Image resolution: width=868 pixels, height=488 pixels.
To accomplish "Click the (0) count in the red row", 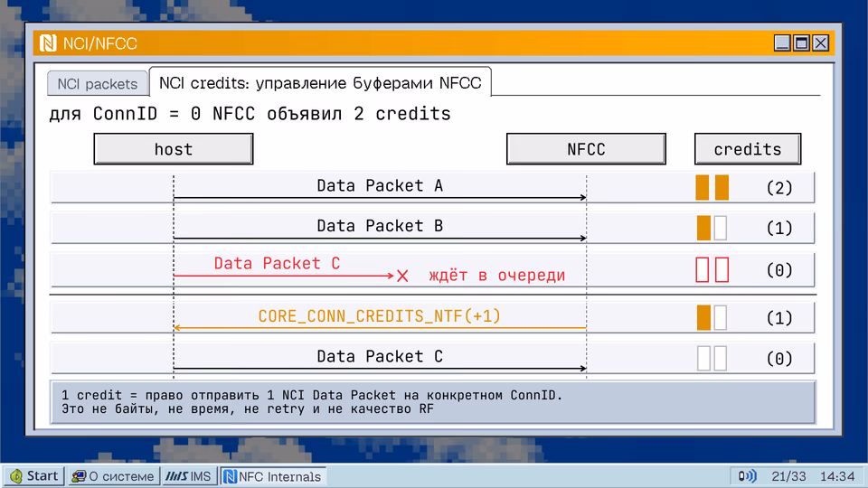I will pos(779,270).
